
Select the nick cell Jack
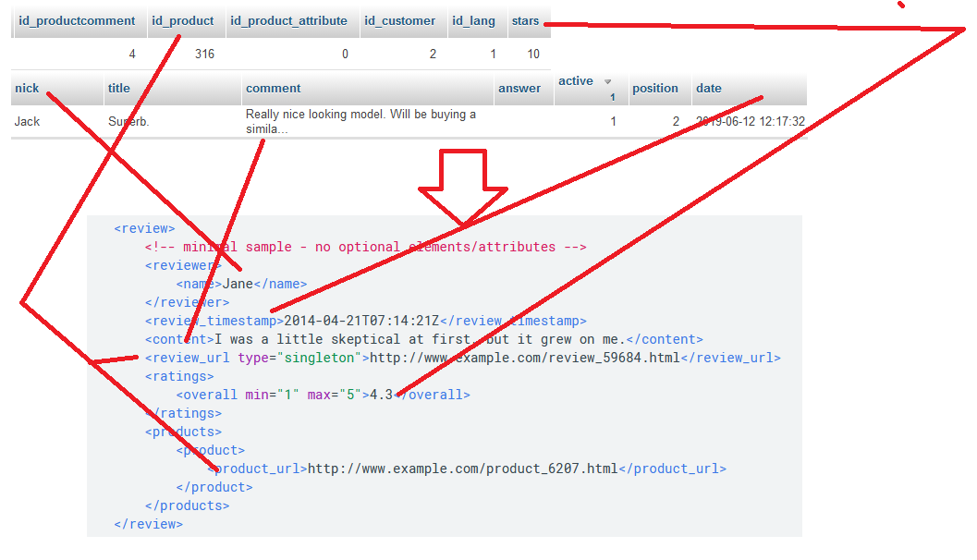28,121
